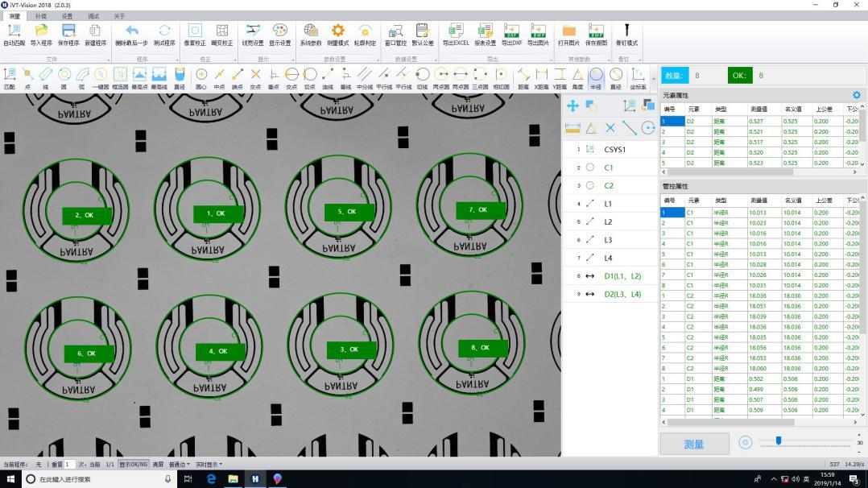The width and height of the screenshot is (868, 488).
Task: Switch to the 补偿 ribbon tab
Action: click(x=41, y=16)
